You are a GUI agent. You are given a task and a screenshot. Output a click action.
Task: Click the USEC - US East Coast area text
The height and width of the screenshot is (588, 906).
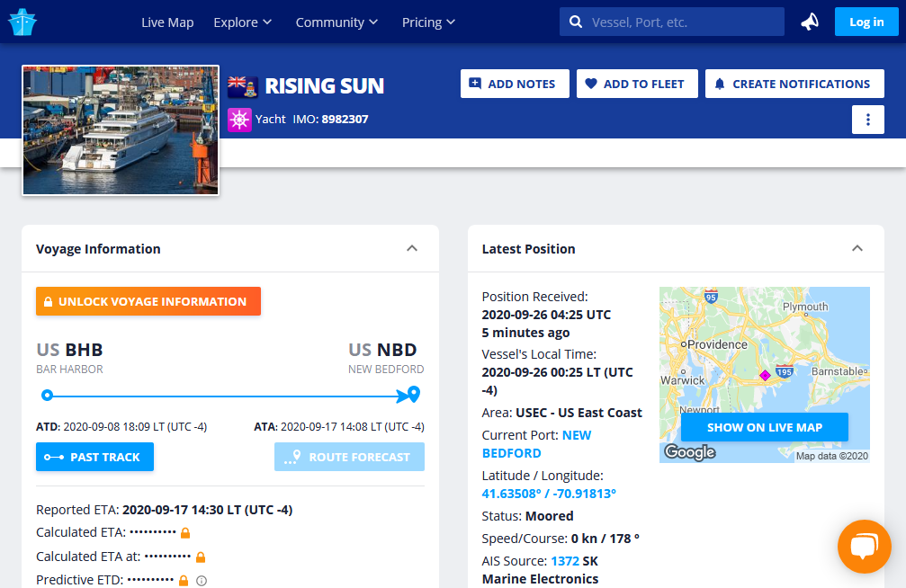click(579, 413)
